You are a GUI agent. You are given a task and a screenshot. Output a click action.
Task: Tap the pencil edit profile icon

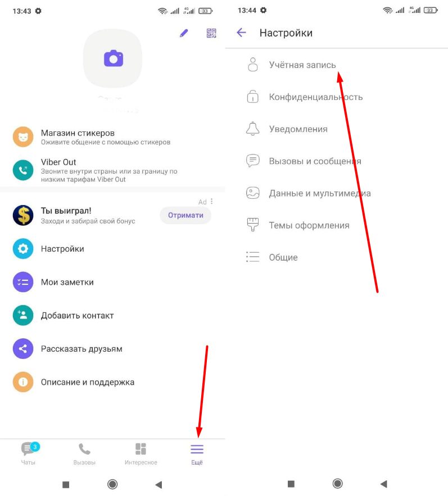(184, 33)
